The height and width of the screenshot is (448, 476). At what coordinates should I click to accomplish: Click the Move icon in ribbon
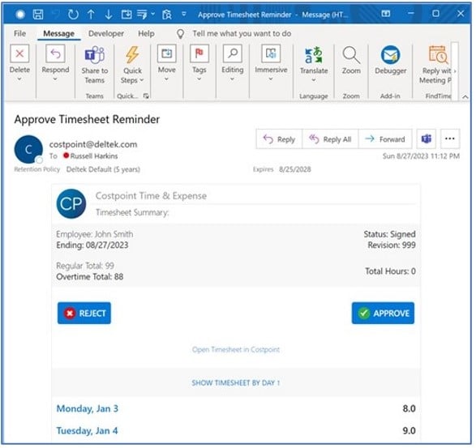click(167, 53)
